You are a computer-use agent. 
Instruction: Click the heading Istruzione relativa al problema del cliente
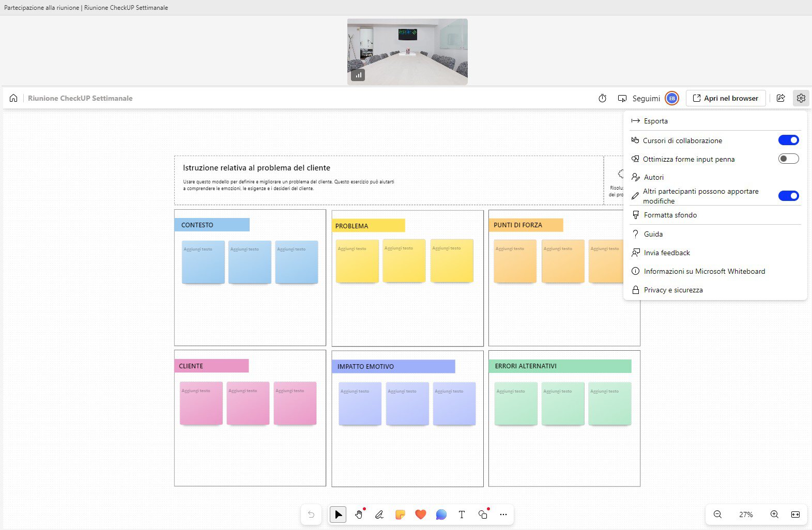click(256, 168)
